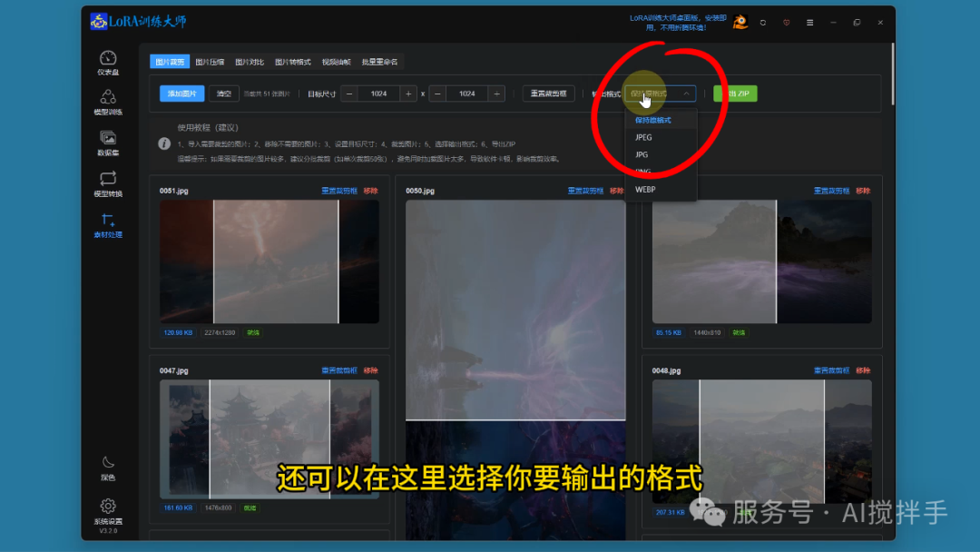This screenshot has width=980, height=552.
Task: Decrease the target width with minus
Action: pos(349,94)
